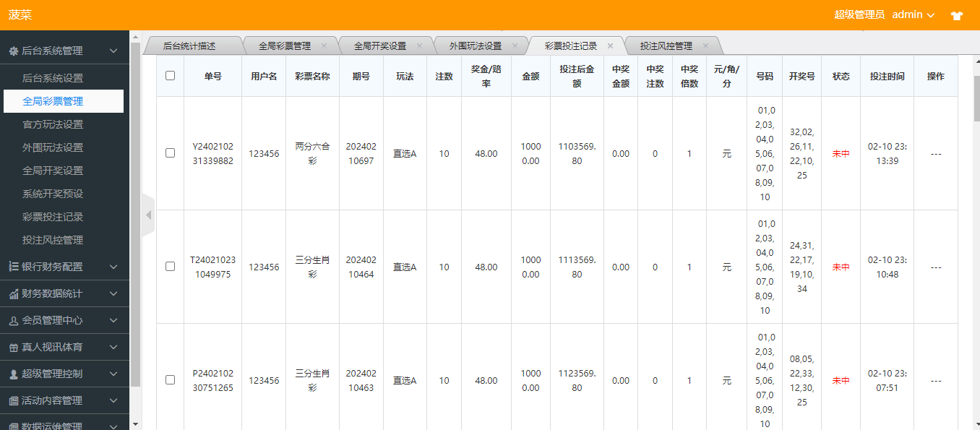Click balance value 1113569.80

point(577,267)
